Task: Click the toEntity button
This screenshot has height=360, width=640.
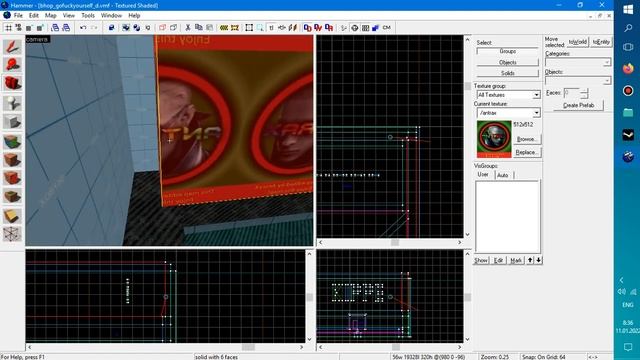Action: click(x=601, y=42)
